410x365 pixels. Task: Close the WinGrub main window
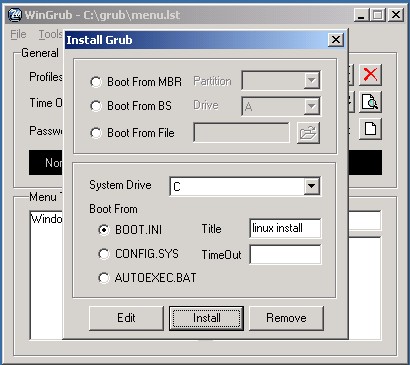(396, 15)
